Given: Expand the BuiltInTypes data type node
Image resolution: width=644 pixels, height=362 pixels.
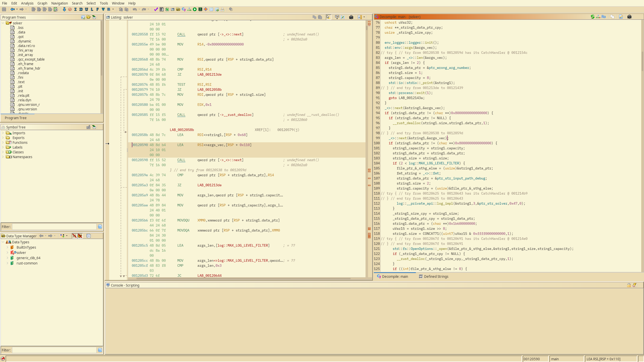Looking at the screenshot, I should [x=7, y=247].
